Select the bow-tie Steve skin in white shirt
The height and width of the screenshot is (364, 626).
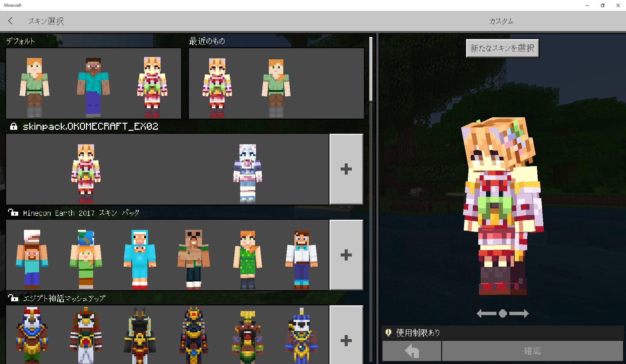pyautogui.click(x=302, y=259)
